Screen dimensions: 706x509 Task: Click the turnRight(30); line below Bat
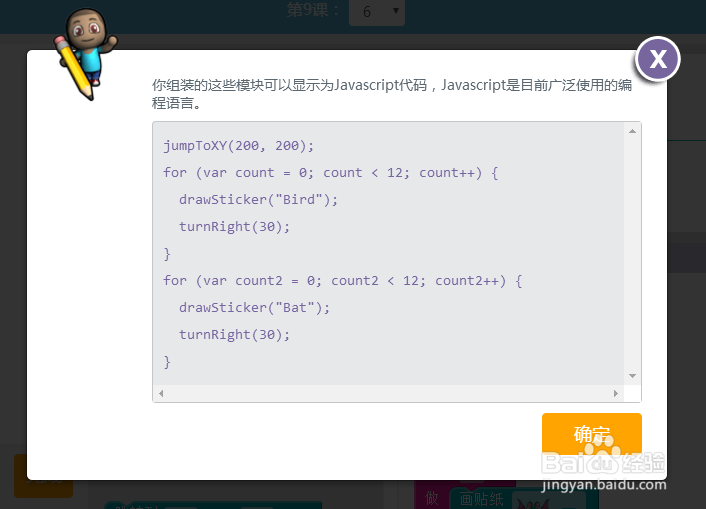tap(234, 335)
